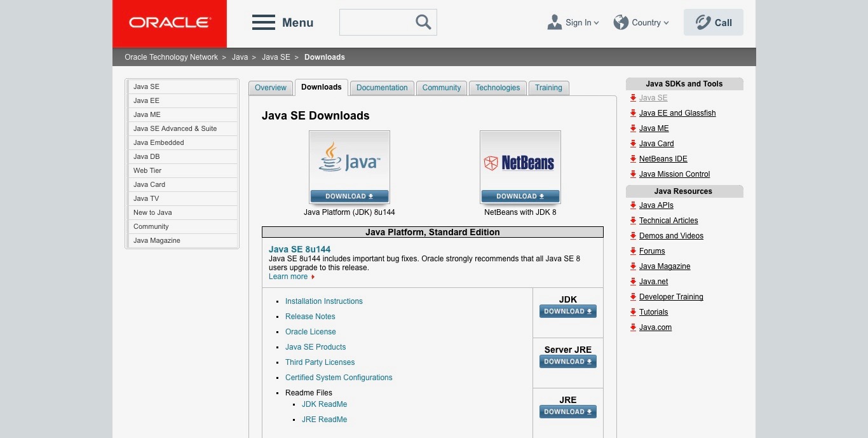Select Java SE Advanced & Suite item
This screenshot has width=868, height=438.
coord(183,128)
